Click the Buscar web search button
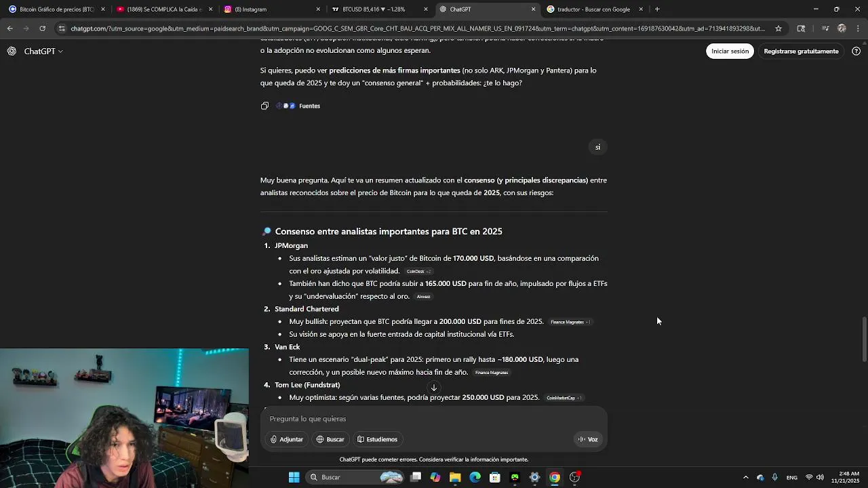 pyautogui.click(x=330, y=439)
